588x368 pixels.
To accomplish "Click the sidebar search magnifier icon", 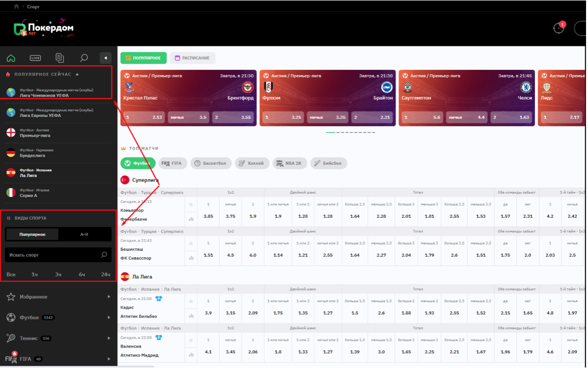I will tap(84, 58).
